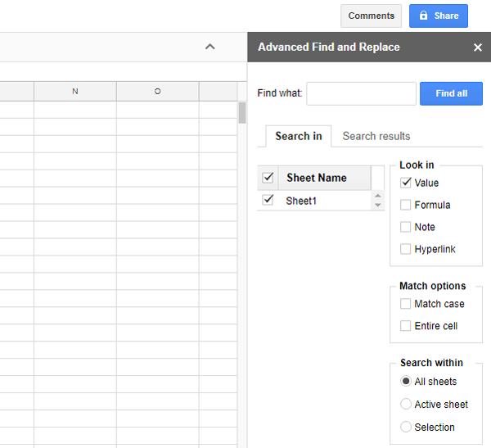Collapse the toolbar with the up chevron

(209, 48)
